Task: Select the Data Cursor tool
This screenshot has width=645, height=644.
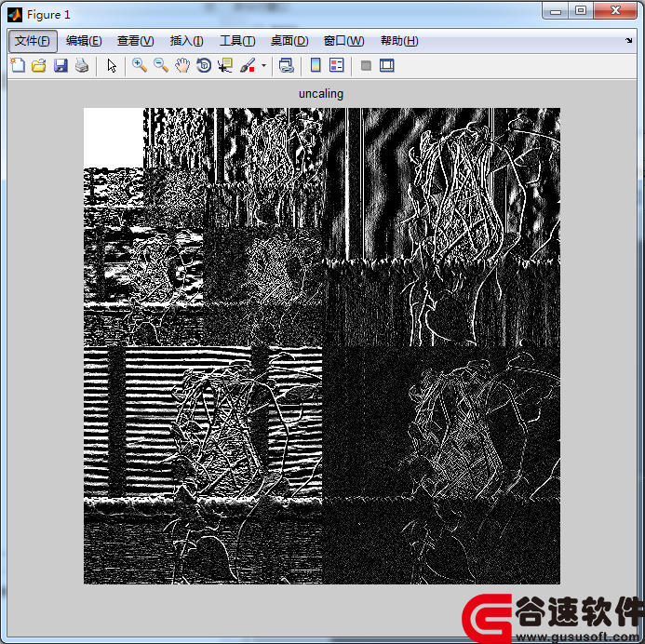Action: pyautogui.click(x=225, y=65)
